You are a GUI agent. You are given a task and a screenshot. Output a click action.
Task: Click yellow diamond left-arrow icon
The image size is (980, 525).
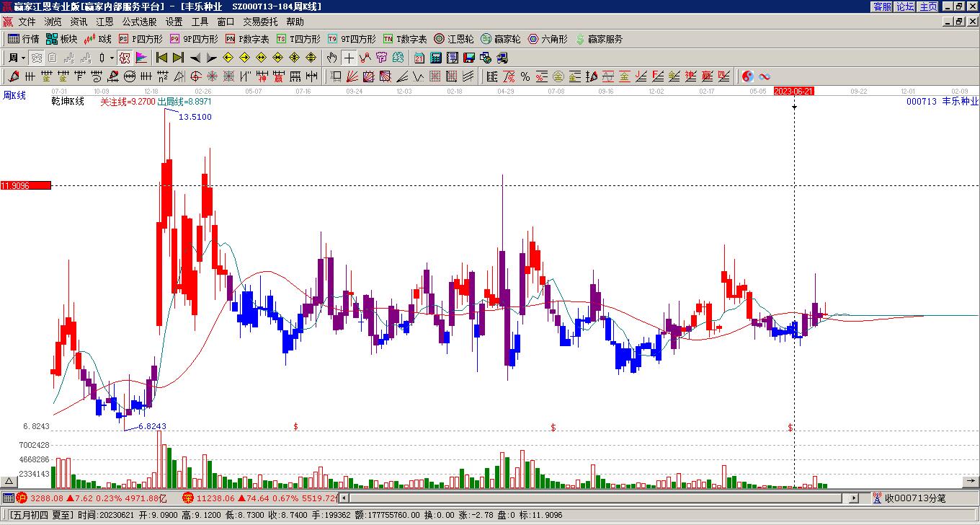[228, 58]
